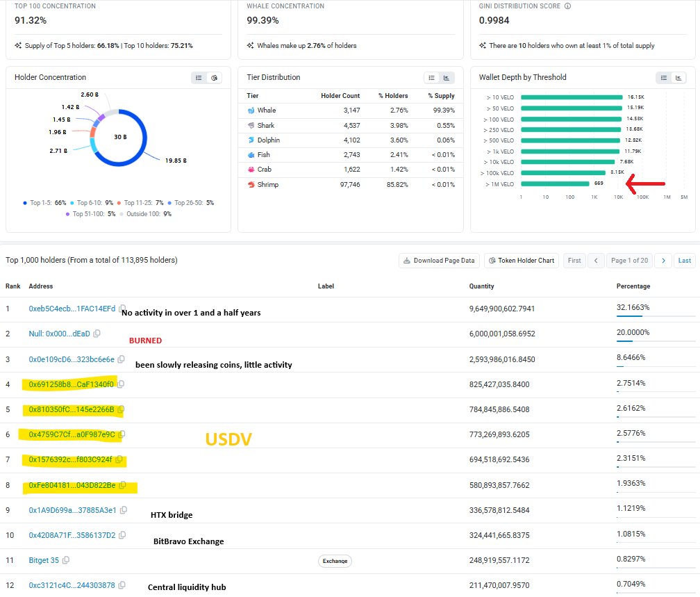
Task: Copy address 0x4208A71F...3586137D2
Action: coord(122,535)
